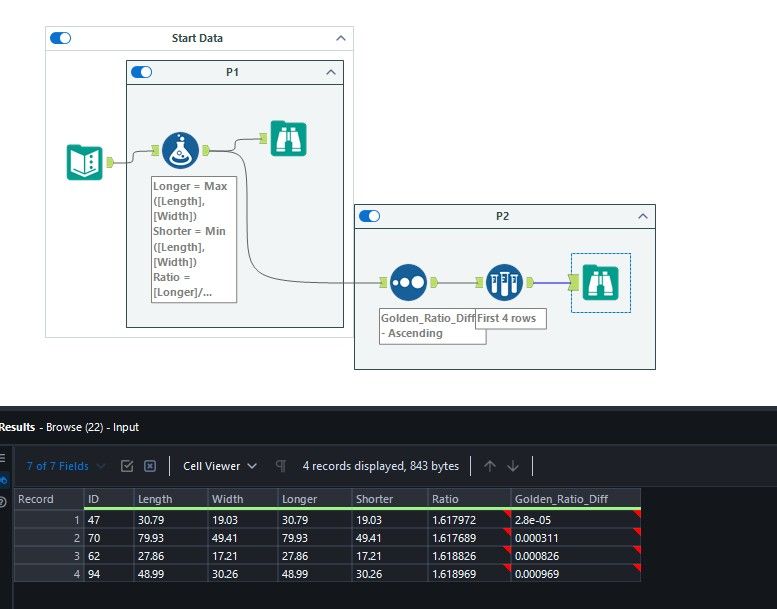Select the Sample tool with test tubes
The image size is (777, 609).
504,282
